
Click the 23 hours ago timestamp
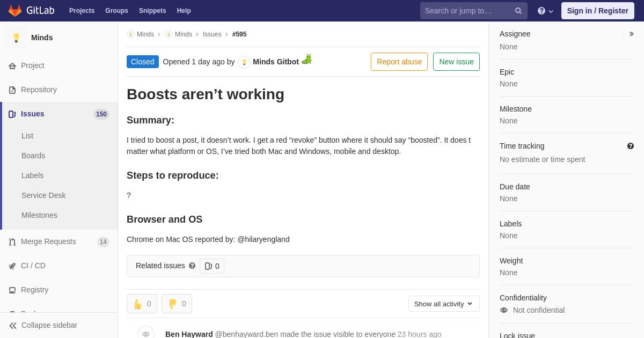tap(420, 334)
